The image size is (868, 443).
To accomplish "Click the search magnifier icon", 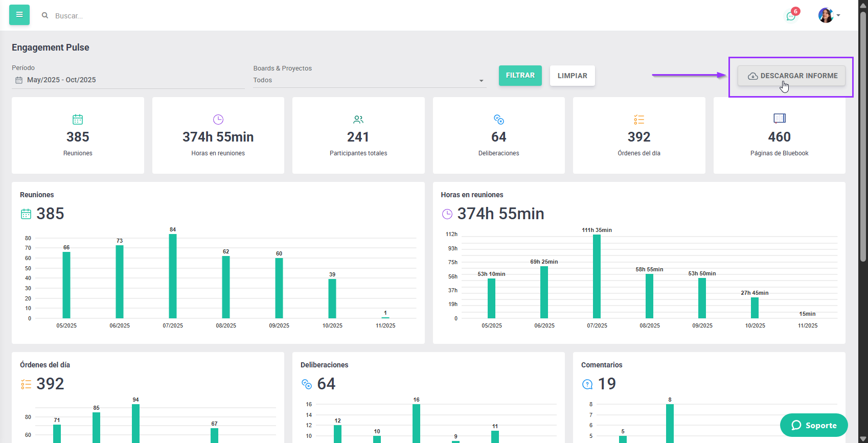I will click(x=45, y=16).
